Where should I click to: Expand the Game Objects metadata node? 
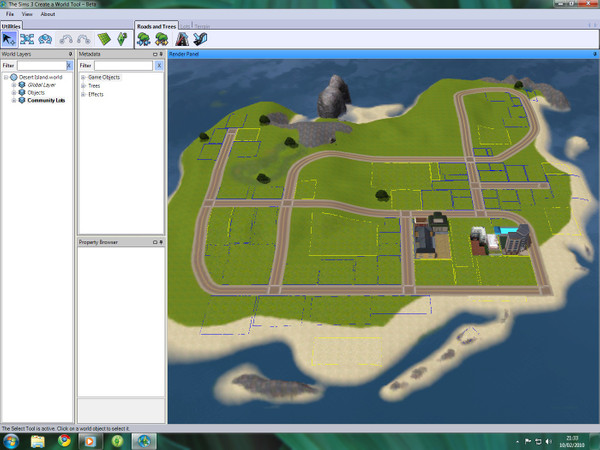click(x=84, y=77)
